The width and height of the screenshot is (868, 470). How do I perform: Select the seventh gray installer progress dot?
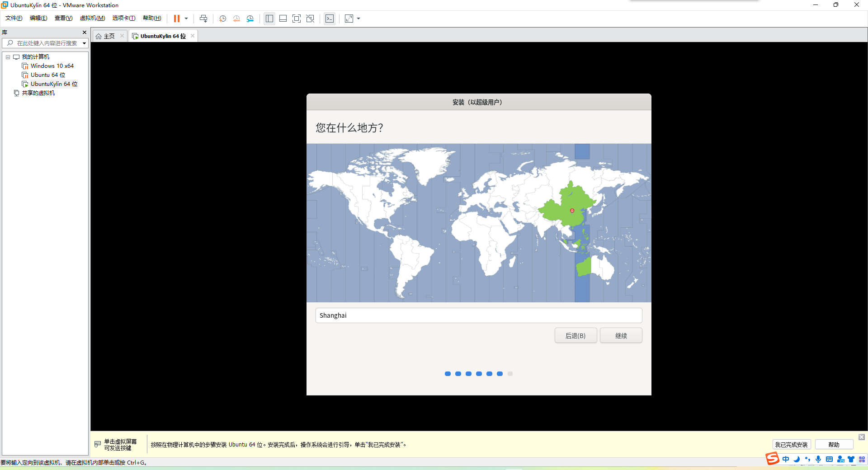pyautogui.click(x=510, y=374)
